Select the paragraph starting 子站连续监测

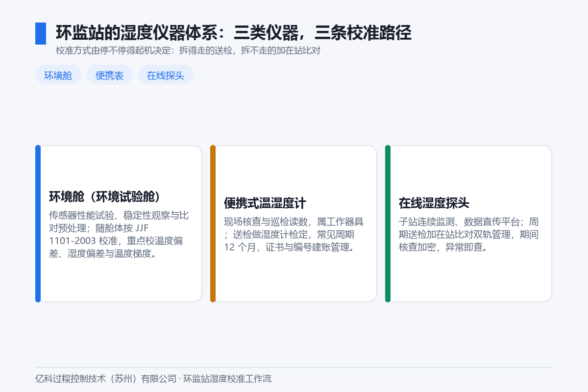point(469,234)
